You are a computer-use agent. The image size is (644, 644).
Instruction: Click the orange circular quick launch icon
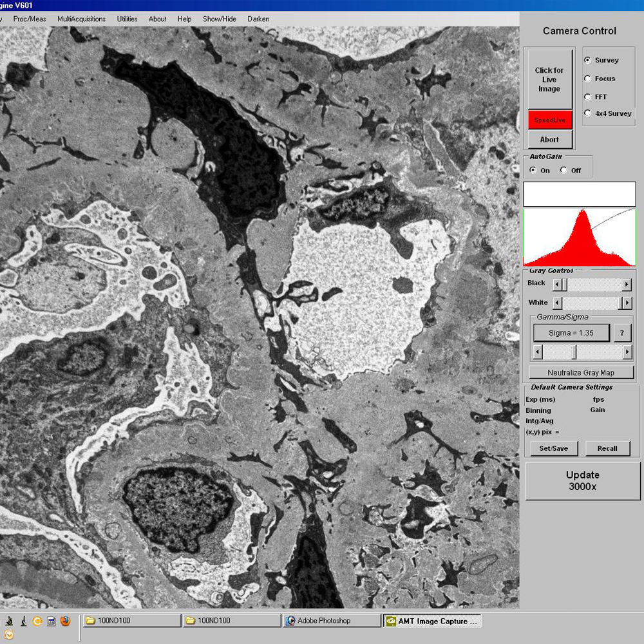pos(37,621)
